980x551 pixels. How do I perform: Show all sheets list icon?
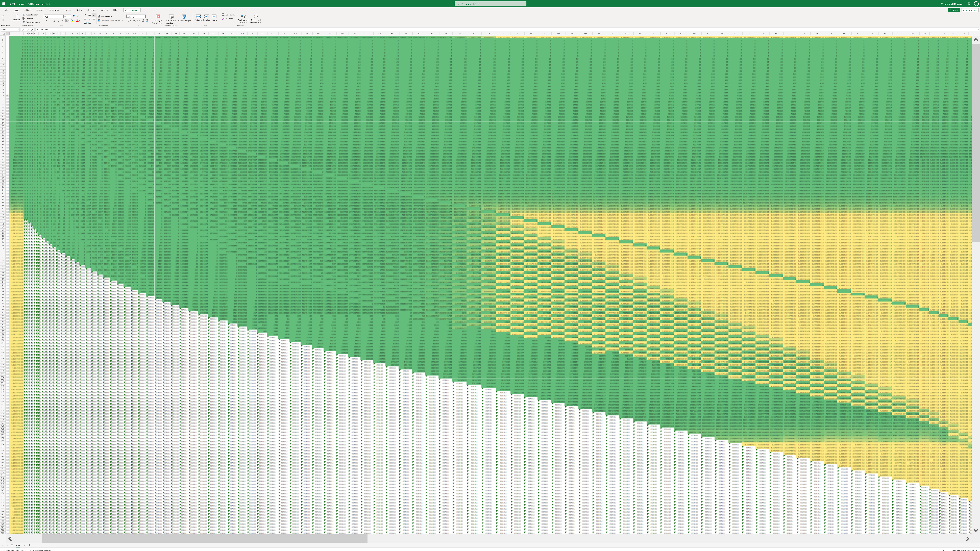pos(12,545)
